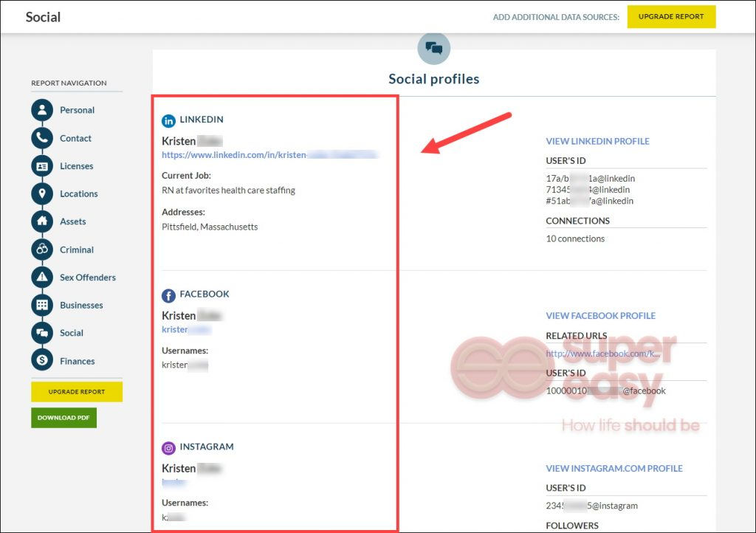Click the 'CONNECTIONS' heading
Viewport: 756px width, 533px height.
[577, 221]
